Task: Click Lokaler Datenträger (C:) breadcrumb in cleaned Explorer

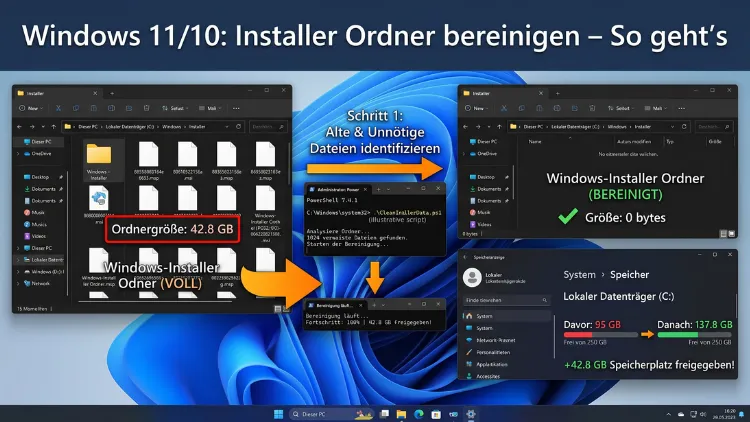Action: click(x=575, y=127)
